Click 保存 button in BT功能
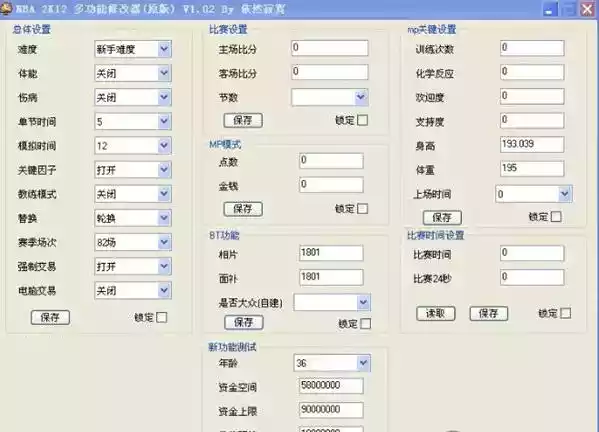 [244, 322]
